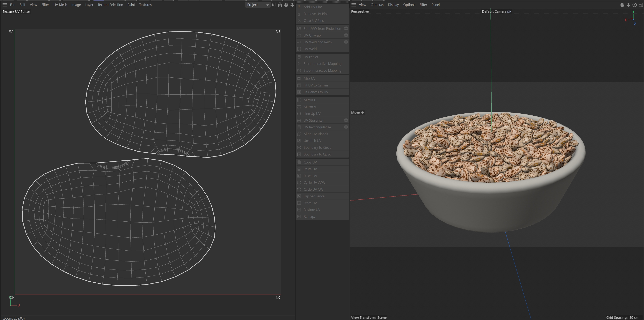Image resolution: width=644 pixels, height=320 pixels.
Task: Click the histogram bars icon
Action: tap(274, 5)
